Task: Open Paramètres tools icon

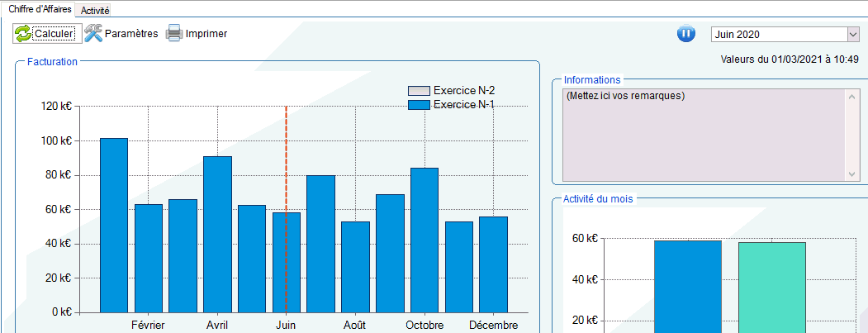Action: pos(93,33)
